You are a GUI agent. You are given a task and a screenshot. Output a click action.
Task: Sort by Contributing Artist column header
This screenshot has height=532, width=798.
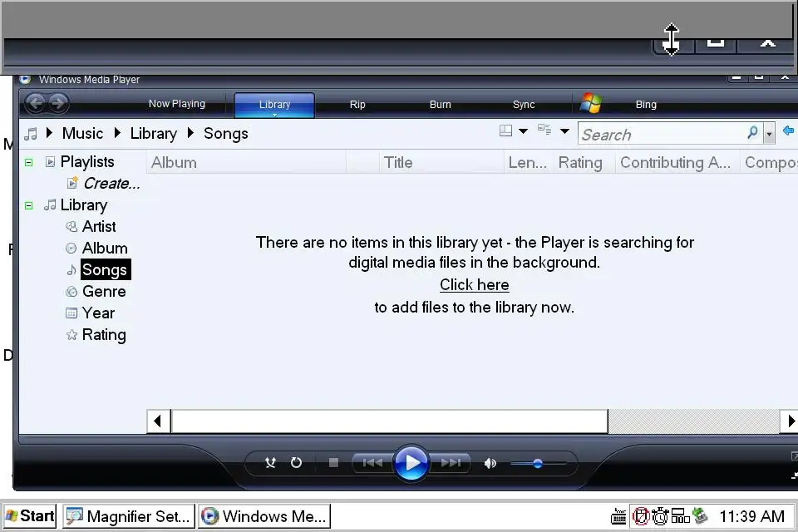point(677,162)
